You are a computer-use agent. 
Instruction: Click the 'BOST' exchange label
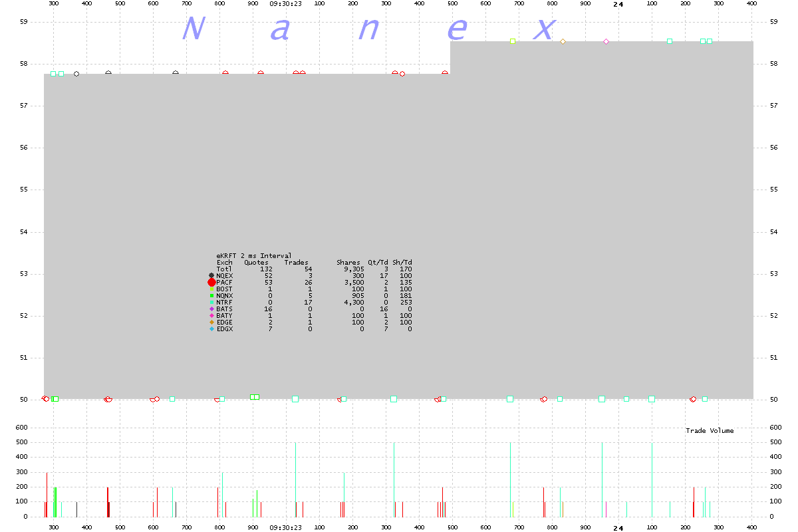[225, 289]
